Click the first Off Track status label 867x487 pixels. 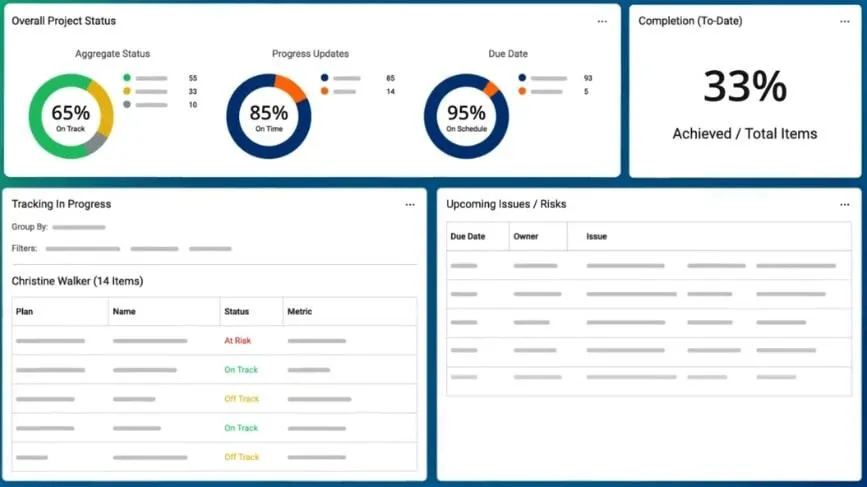tap(241, 399)
